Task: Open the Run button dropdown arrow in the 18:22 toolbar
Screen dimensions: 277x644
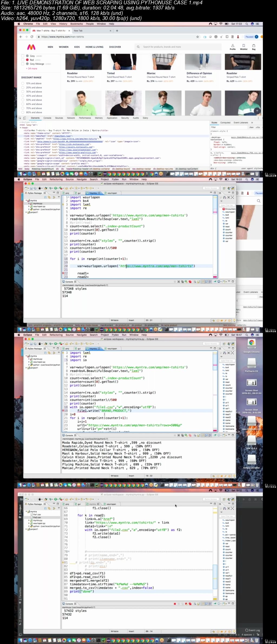Action: (58, 188)
